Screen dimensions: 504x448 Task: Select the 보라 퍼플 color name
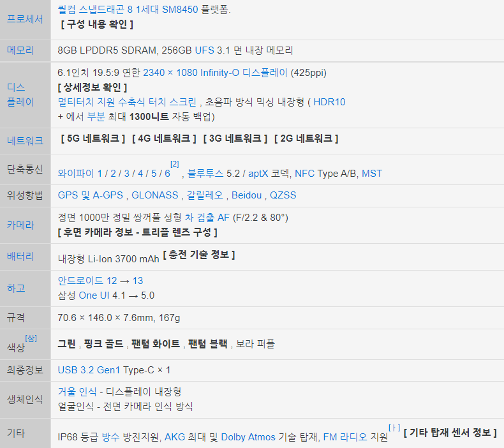255,344
